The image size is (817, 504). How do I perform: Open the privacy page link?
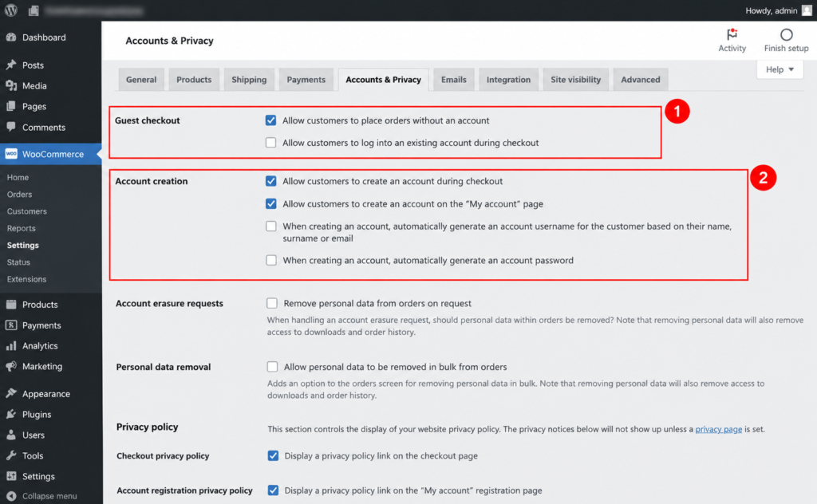pyautogui.click(x=719, y=429)
